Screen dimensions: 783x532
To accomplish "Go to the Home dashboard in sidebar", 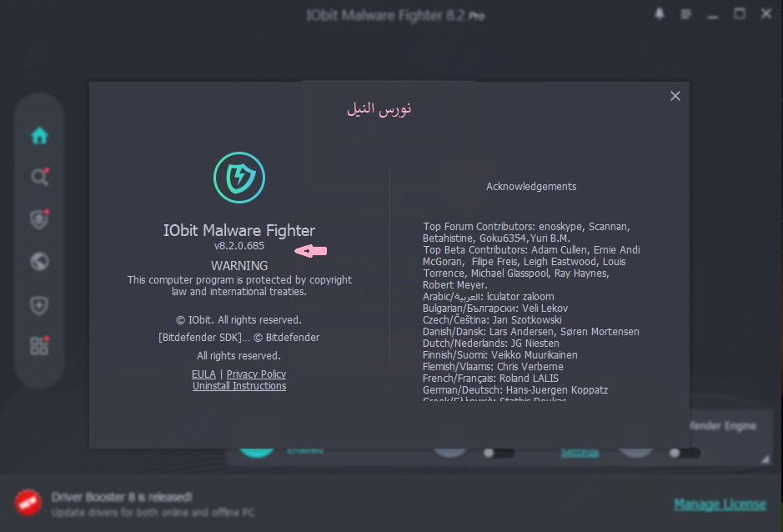I will [x=39, y=135].
